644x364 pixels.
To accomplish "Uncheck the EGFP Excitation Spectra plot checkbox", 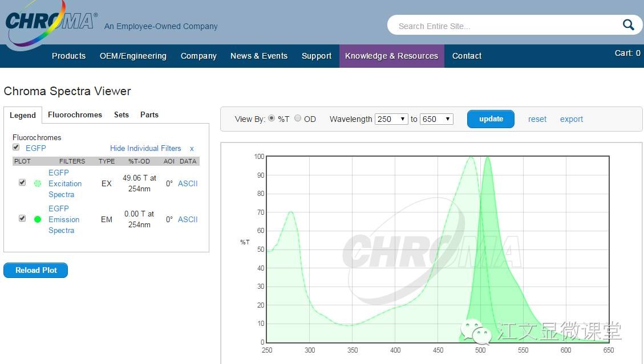I will (22, 182).
